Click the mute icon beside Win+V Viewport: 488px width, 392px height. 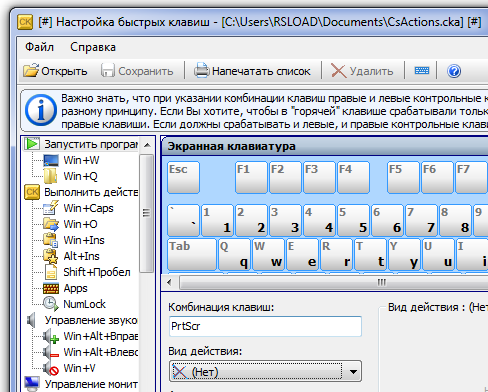[51, 368]
